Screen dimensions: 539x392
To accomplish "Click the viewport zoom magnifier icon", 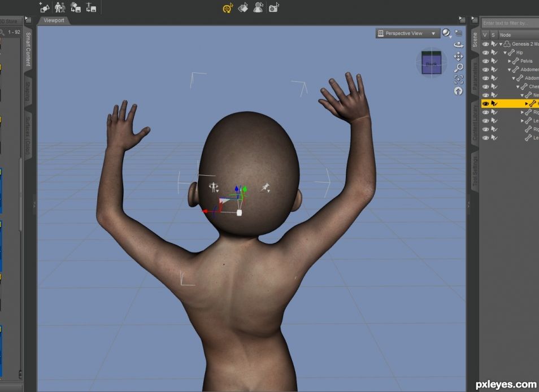I will click(459, 68).
